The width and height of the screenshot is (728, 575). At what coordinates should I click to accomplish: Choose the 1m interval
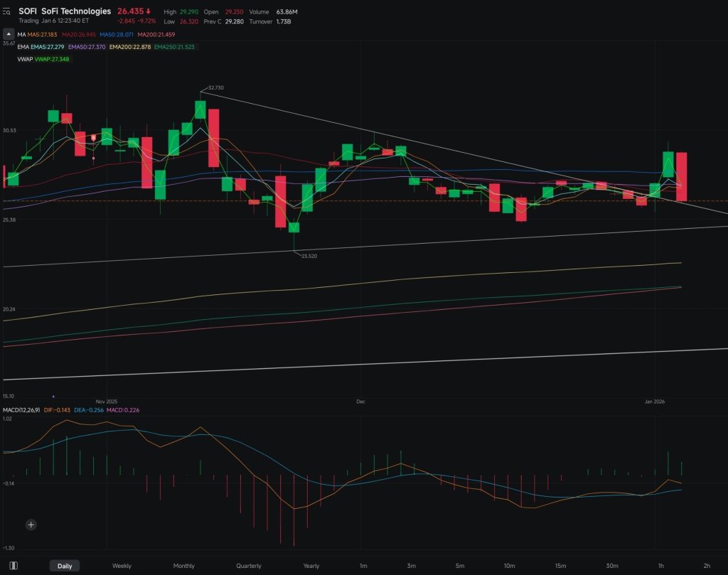click(x=363, y=566)
